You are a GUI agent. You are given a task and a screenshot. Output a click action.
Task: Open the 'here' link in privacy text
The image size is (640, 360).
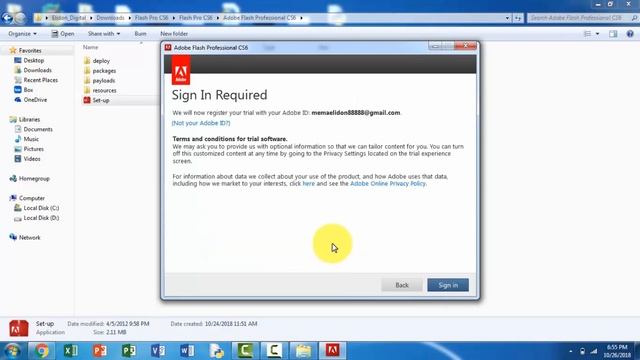point(309,184)
